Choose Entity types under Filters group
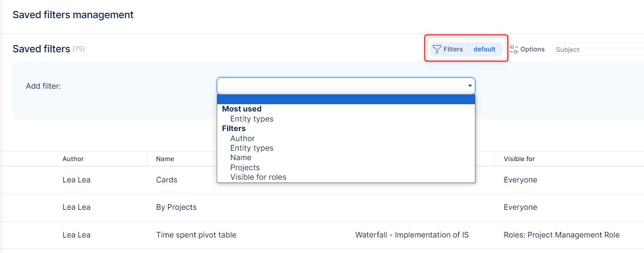This screenshot has width=644, height=253. tap(252, 148)
